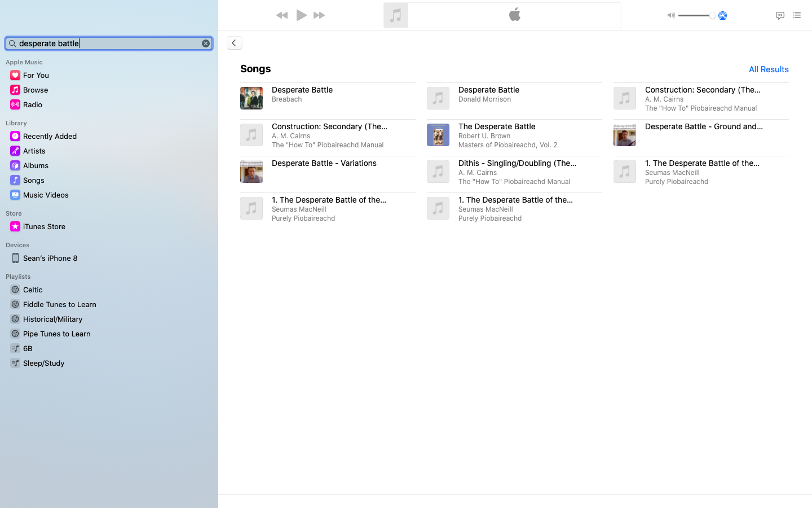Click Desperate Battle - Variations artwork thumbnail
Viewport: 812px width, 508px height.
tap(251, 172)
